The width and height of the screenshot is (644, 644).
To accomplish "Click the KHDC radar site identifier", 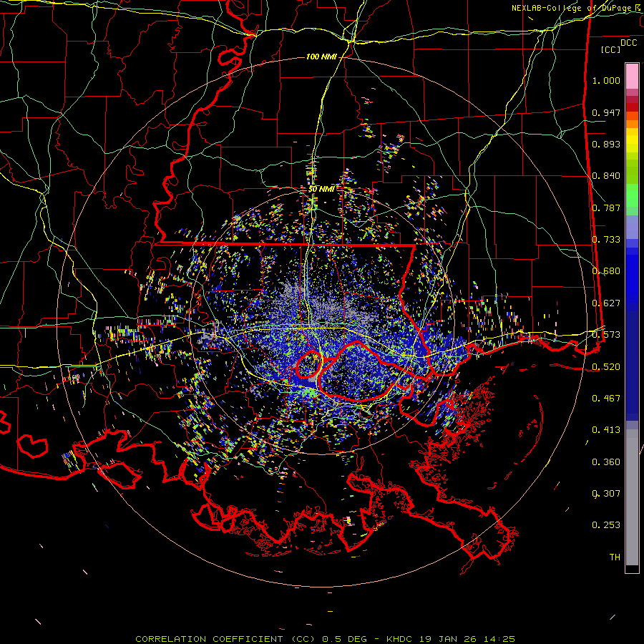I will pos(400,639).
